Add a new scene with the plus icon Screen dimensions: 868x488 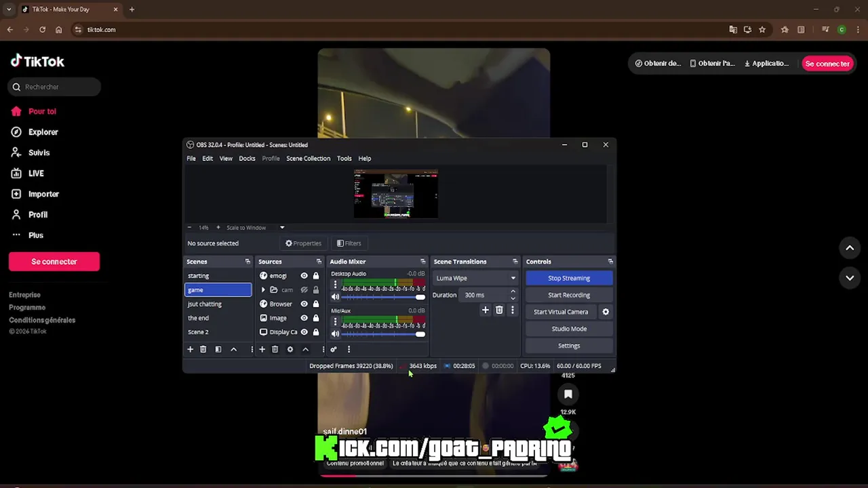click(190, 349)
